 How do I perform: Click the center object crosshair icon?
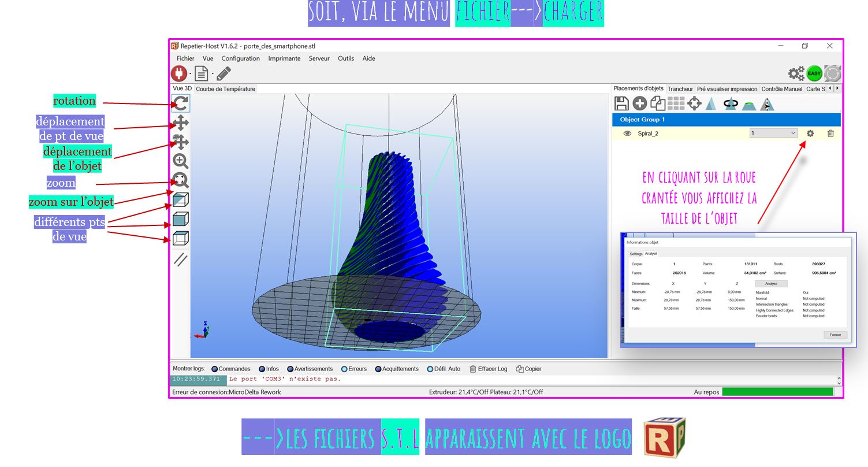click(x=694, y=103)
